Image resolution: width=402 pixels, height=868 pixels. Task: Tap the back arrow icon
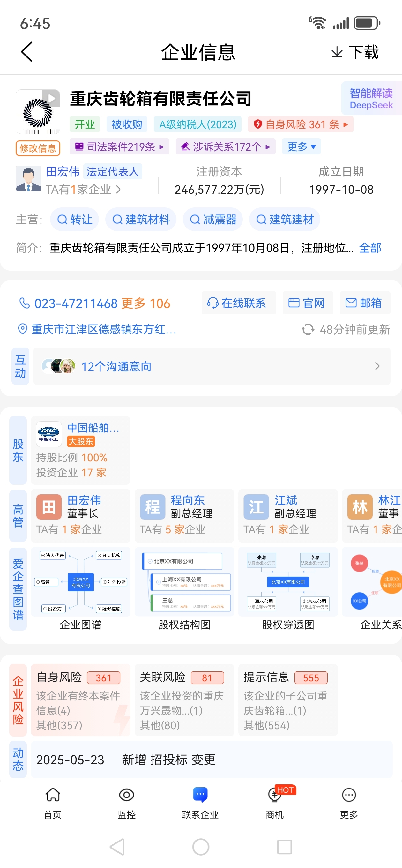26,52
